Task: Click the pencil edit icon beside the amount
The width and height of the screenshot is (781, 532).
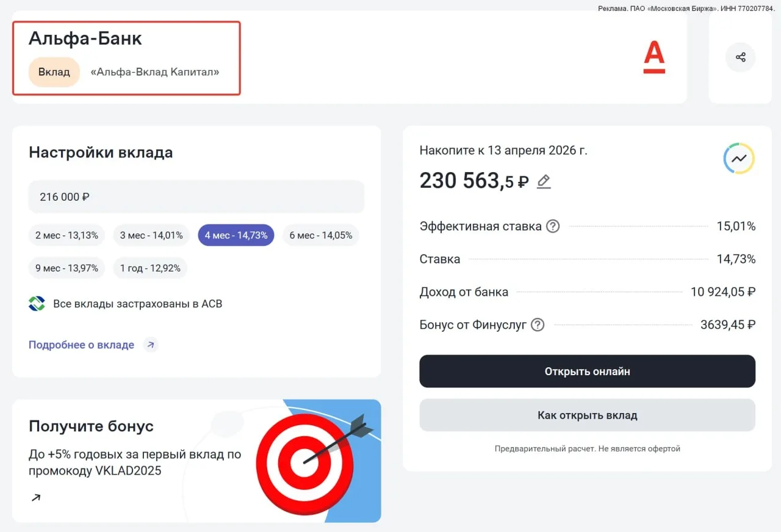Action: click(544, 181)
